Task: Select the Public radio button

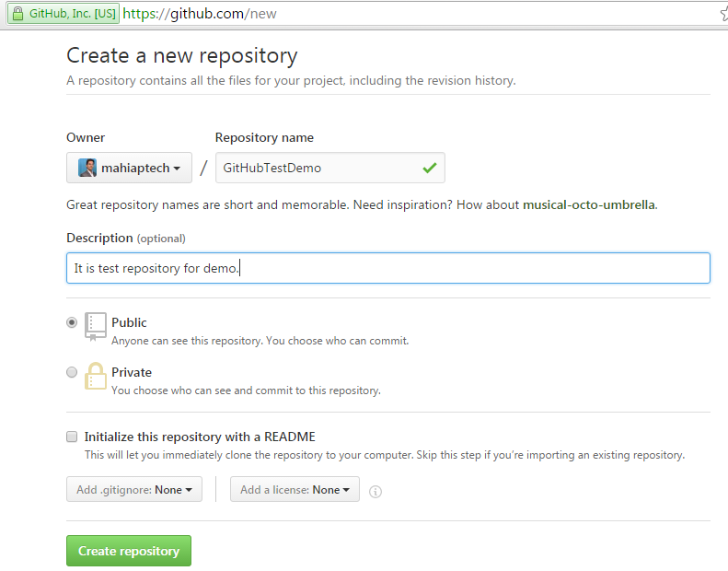Action: (72, 322)
